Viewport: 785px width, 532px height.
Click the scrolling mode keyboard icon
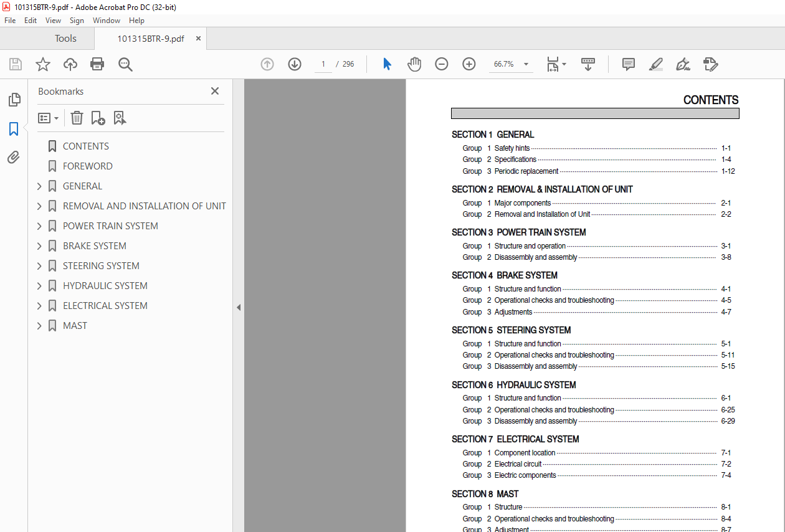588,64
